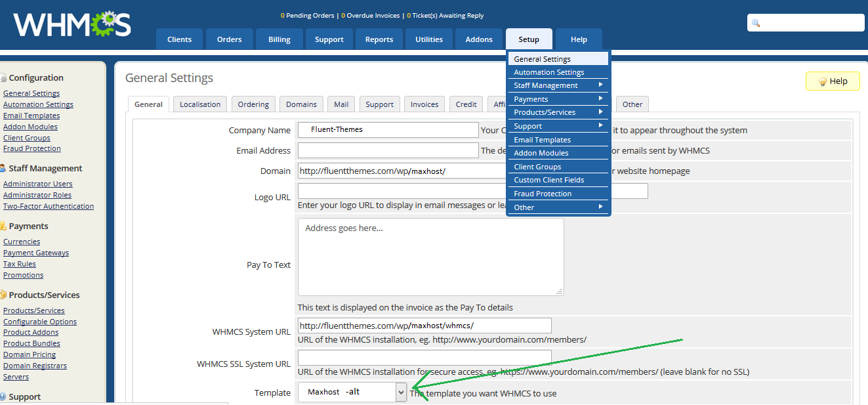
Task: Switch to the Credit tab
Action: [466, 104]
